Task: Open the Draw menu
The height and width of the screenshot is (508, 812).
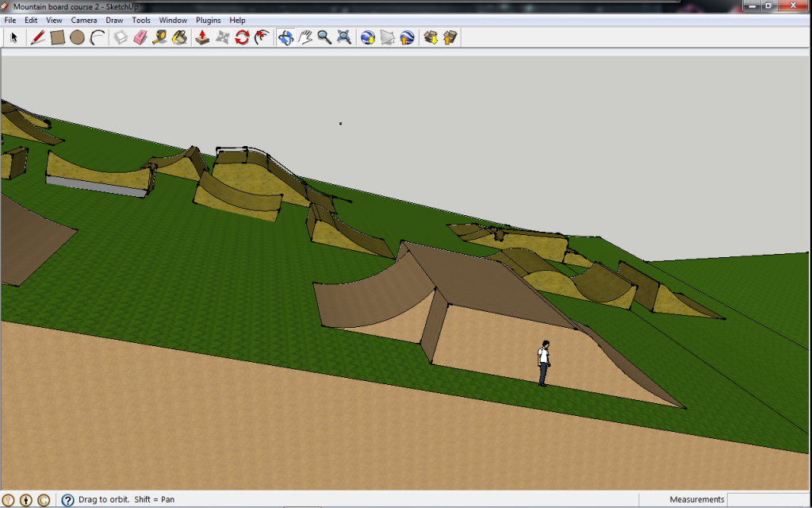Action: [114, 20]
